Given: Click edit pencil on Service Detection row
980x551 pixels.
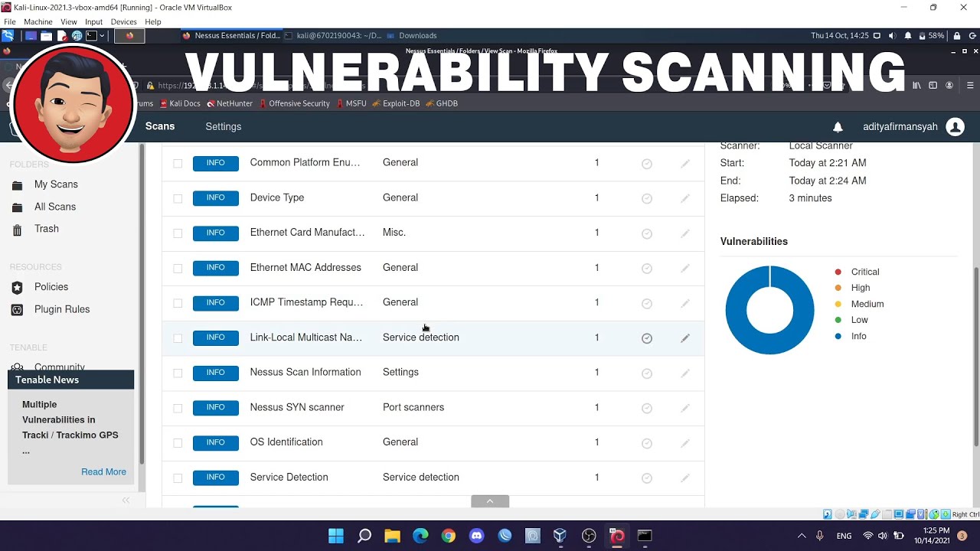Looking at the screenshot, I should coord(685,478).
